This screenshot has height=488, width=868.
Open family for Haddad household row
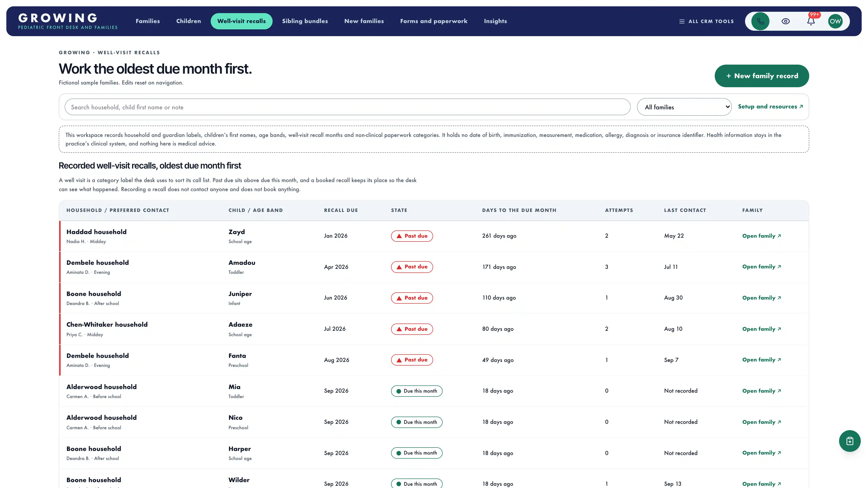coord(761,236)
